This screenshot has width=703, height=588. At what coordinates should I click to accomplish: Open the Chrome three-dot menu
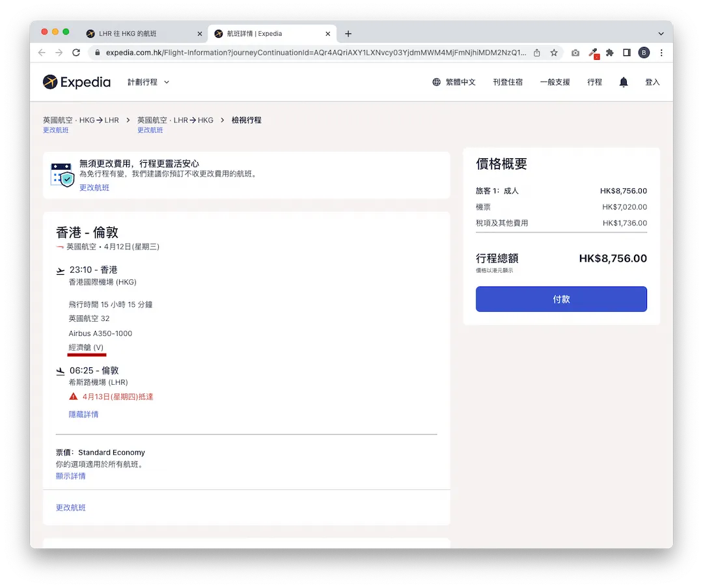pyautogui.click(x=661, y=53)
